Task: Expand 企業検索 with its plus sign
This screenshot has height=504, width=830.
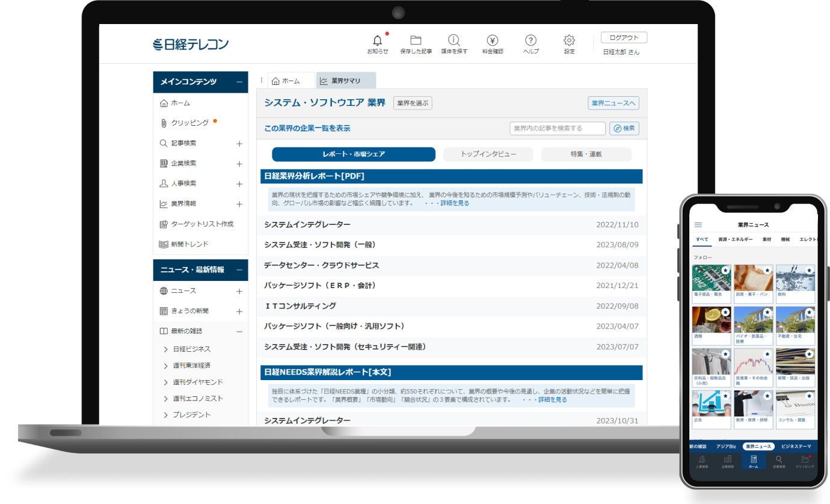Action: (239, 164)
